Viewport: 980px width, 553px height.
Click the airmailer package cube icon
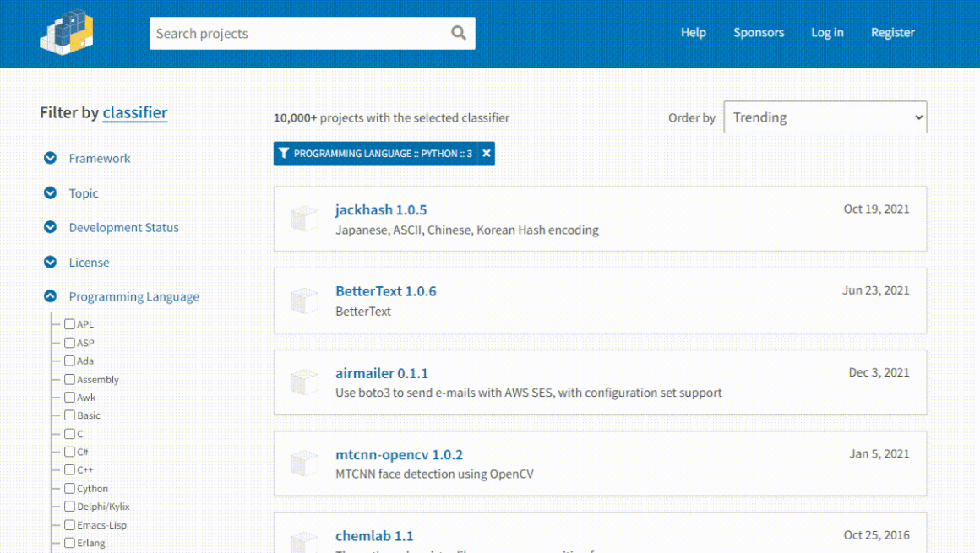pyautogui.click(x=304, y=382)
